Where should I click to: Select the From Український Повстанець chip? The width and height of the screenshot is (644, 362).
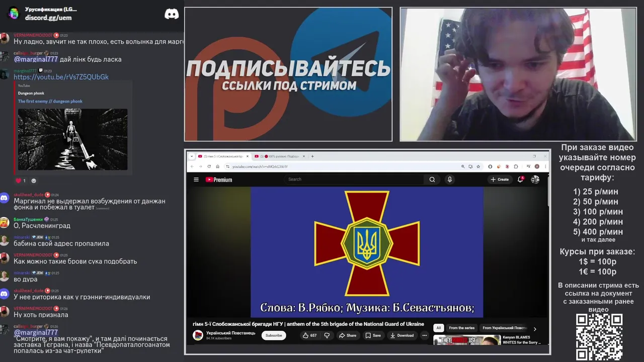504,328
